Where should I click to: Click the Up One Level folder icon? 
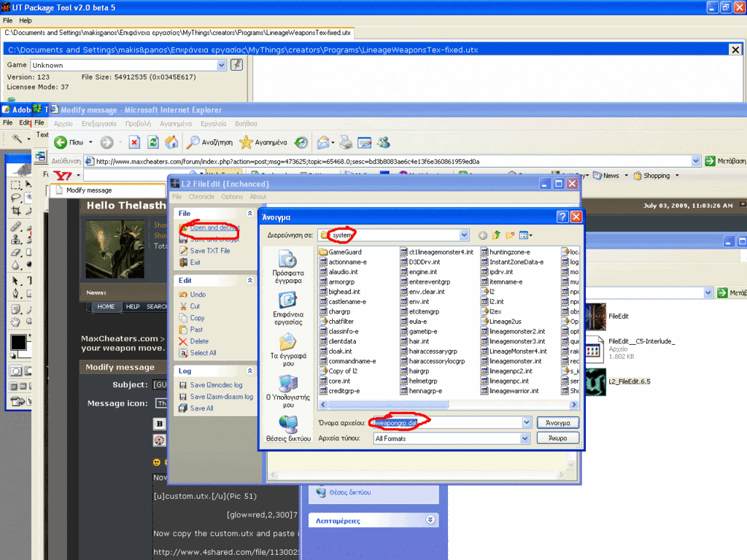coord(497,236)
